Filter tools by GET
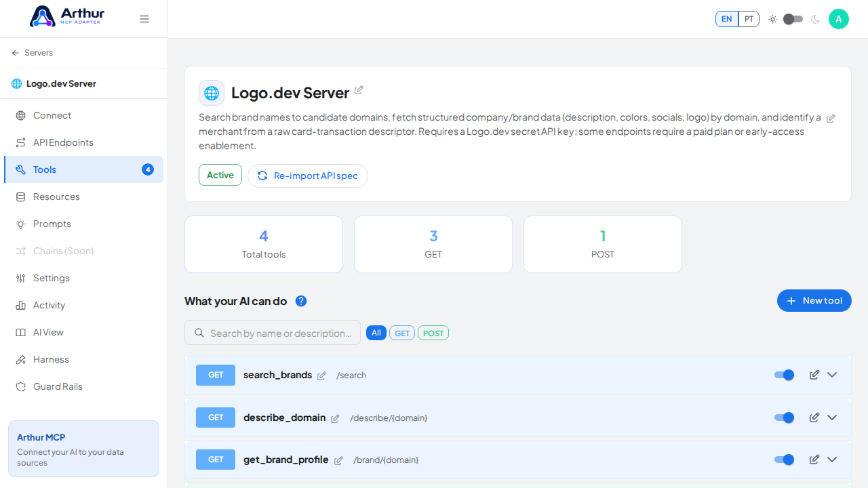 [402, 333]
